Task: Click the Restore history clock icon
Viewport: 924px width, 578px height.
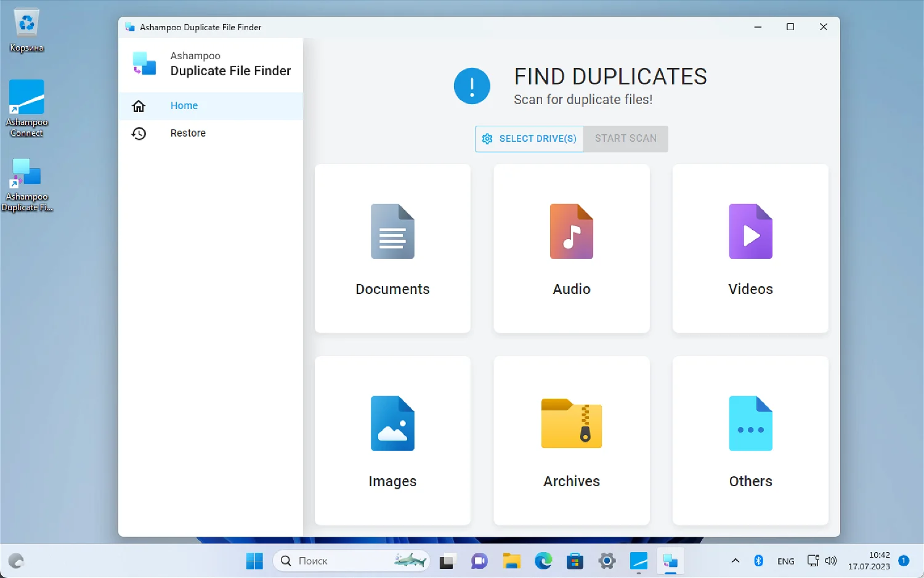Action: [139, 133]
